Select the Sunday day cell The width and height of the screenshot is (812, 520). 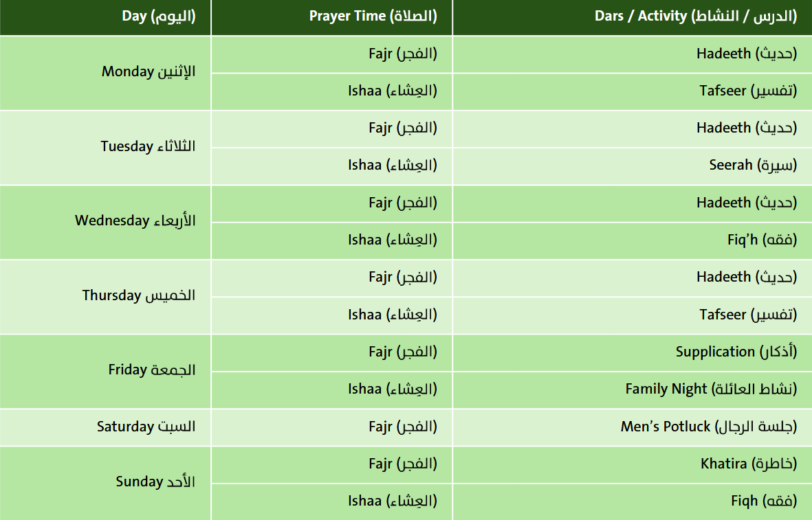pos(105,484)
